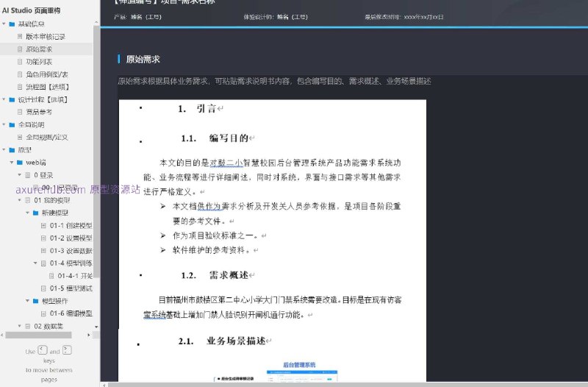The height and width of the screenshot is (387, 588).
Task: Collapse the 0 登录 node
Action: (20, 175)
